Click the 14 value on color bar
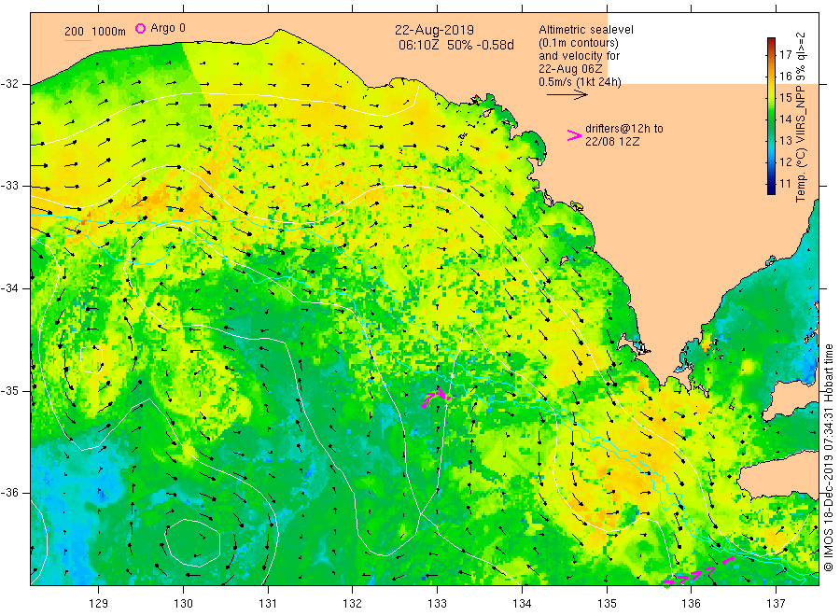This screenshot has width=840, height=616. click(x=785, y=119)
